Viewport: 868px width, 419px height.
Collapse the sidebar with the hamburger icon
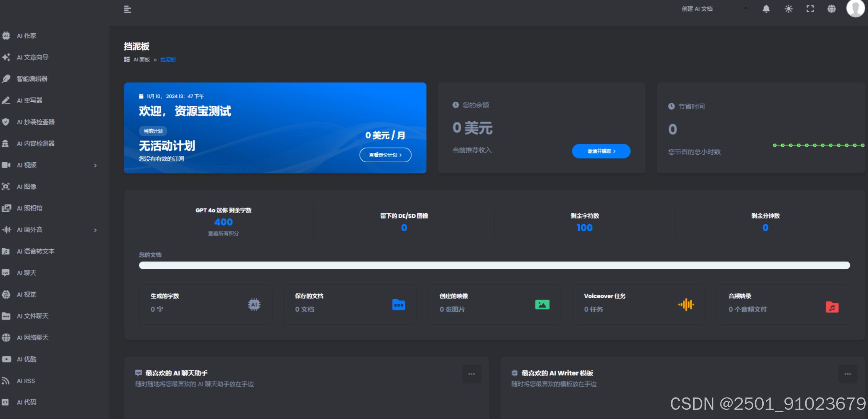tap(127, 9)
